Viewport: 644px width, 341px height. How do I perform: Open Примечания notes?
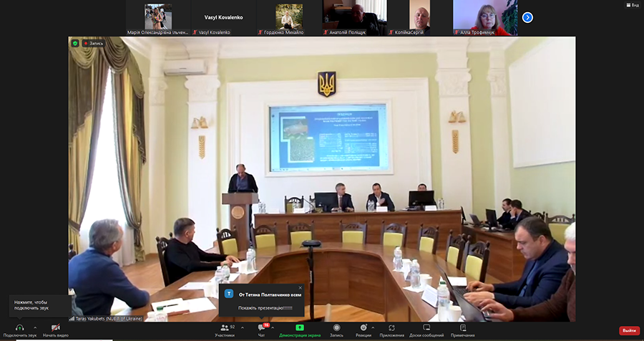pos(462,330)
